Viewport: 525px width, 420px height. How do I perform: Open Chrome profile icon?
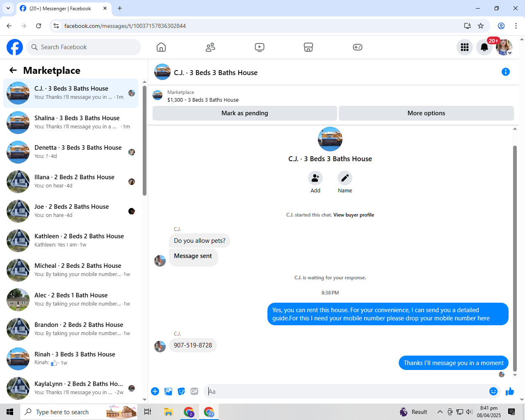(501, 26)
